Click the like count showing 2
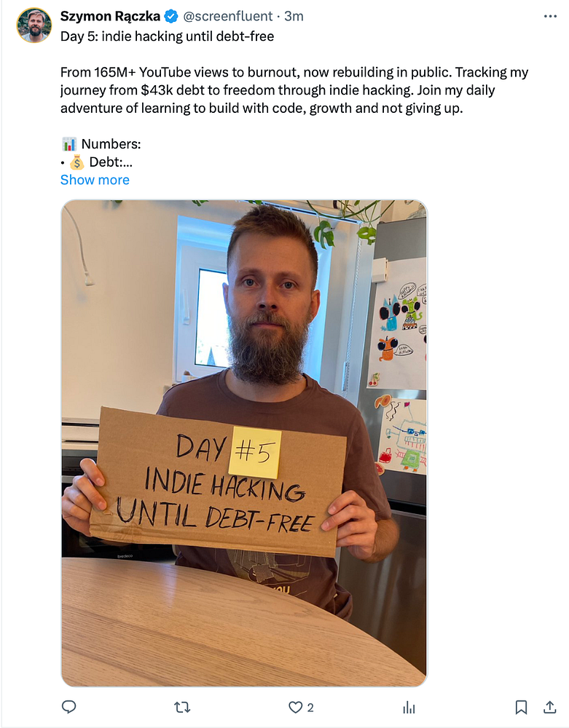This screenshot has width=569, height=728. tap(310, 708)
